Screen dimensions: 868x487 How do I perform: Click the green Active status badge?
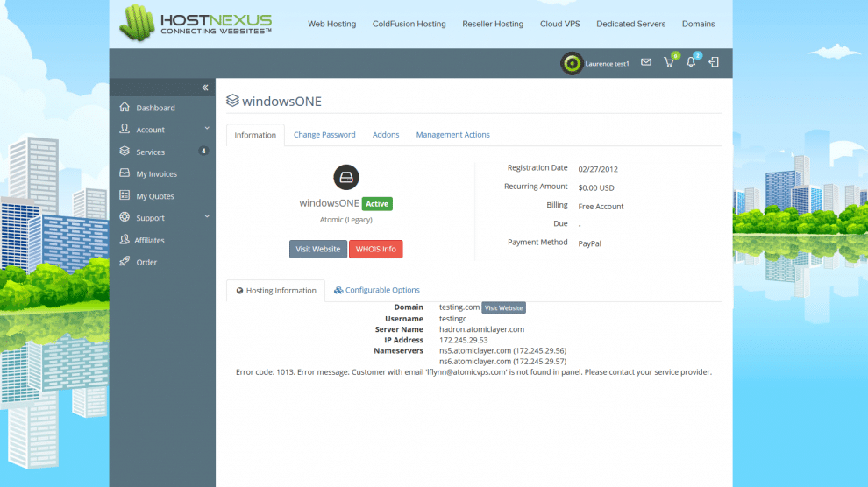(x=377, y=203)
